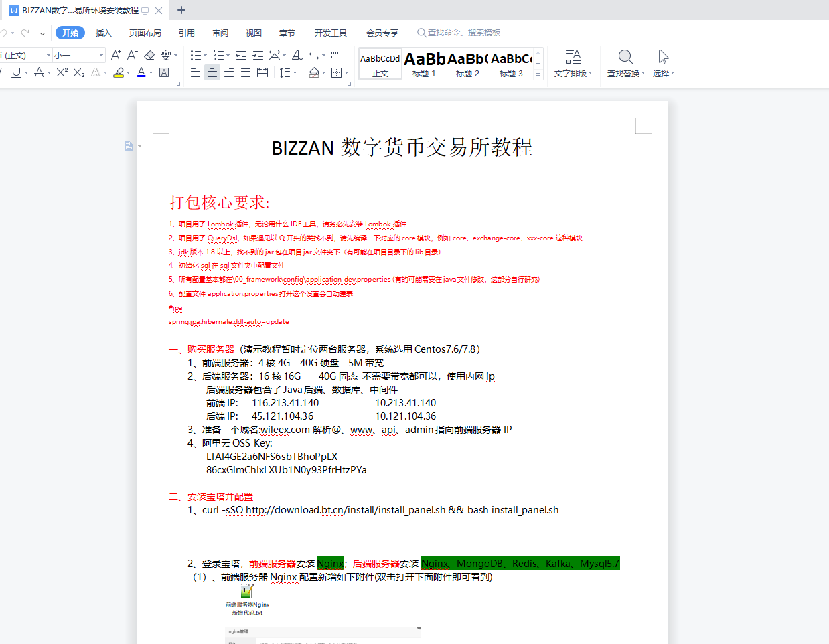
Task: Apply paragraph shading fill
Action: 313,72
